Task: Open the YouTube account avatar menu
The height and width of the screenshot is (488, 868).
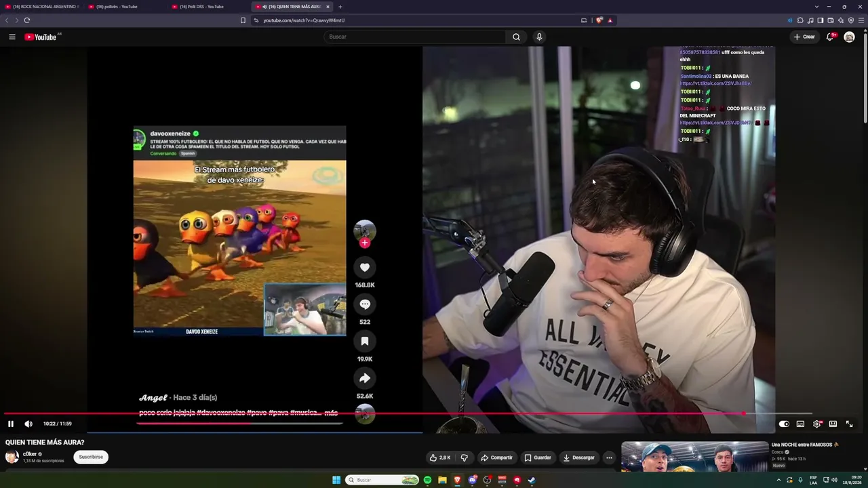Action: pyautogui.click(x=849, y=37)
